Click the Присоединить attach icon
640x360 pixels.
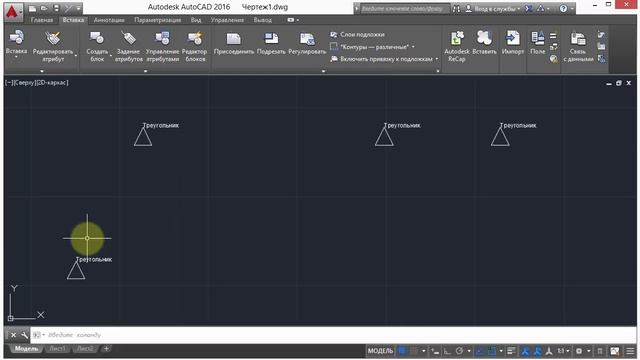234,38
